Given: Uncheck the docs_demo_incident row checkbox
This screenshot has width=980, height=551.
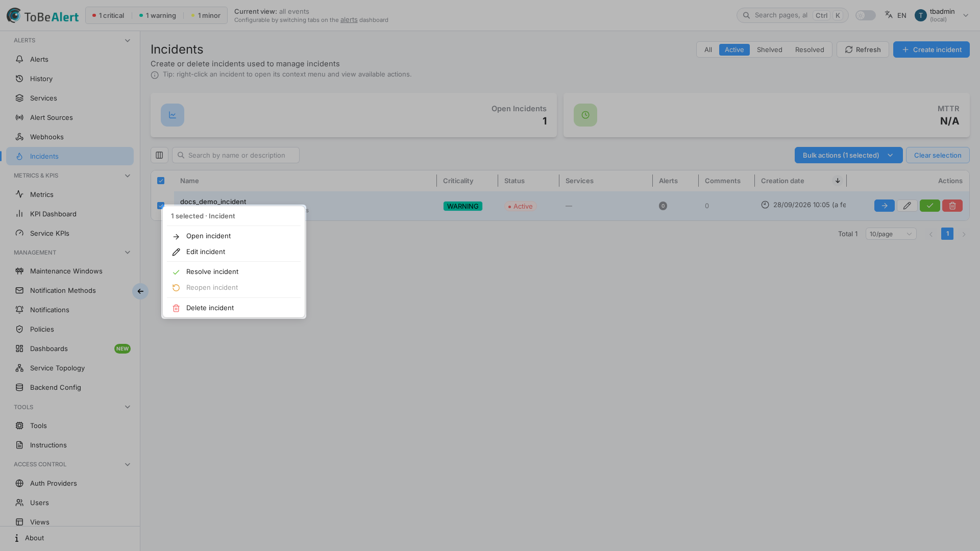Looking at the screenshot, I should (x=161, y=206).
